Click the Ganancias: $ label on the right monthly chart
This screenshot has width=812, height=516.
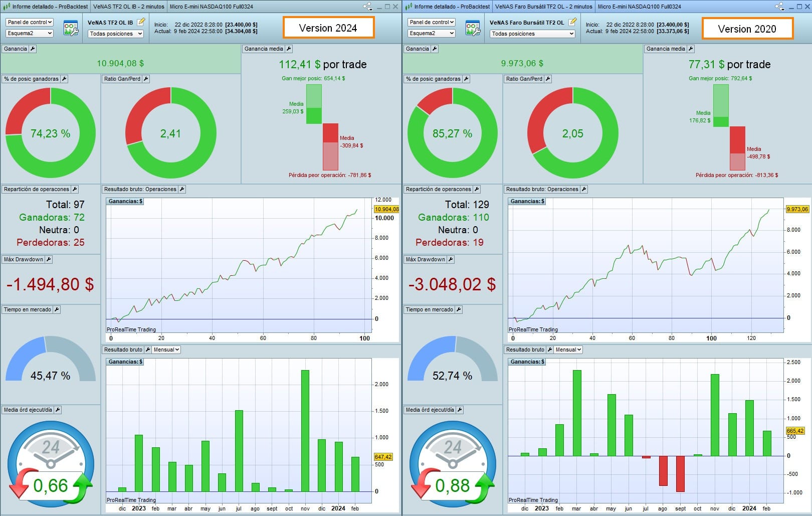(527, 362)
